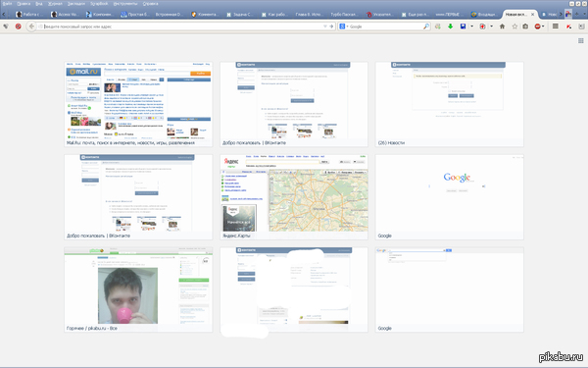Expand the save icon dropdown arrow

pos(471,26)
